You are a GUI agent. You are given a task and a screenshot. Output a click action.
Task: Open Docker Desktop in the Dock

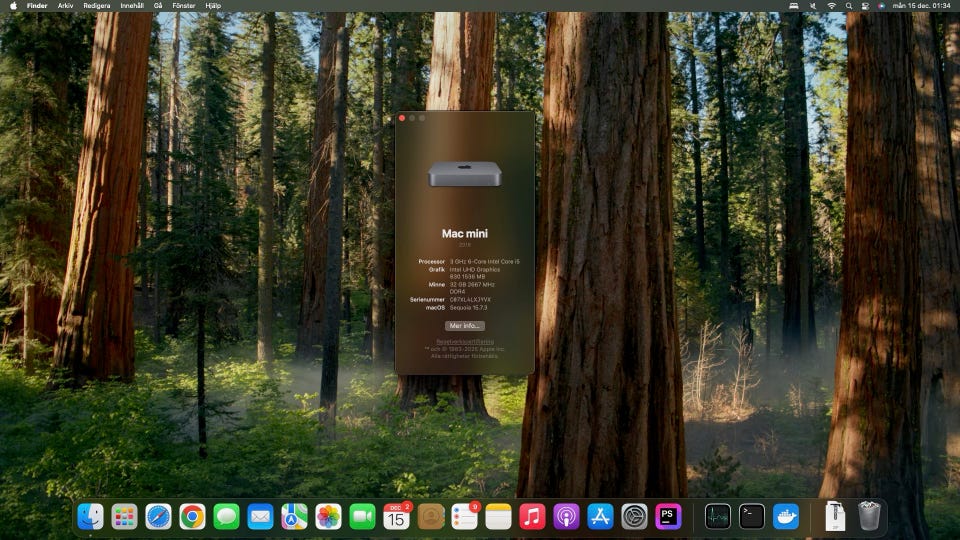click(x=786, y=516)
